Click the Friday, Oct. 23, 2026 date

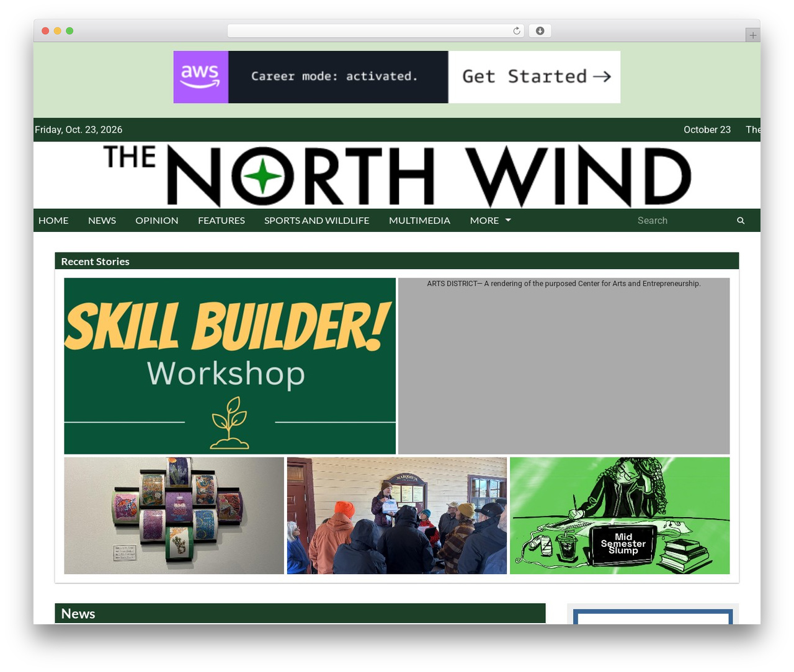pos(79,130)
